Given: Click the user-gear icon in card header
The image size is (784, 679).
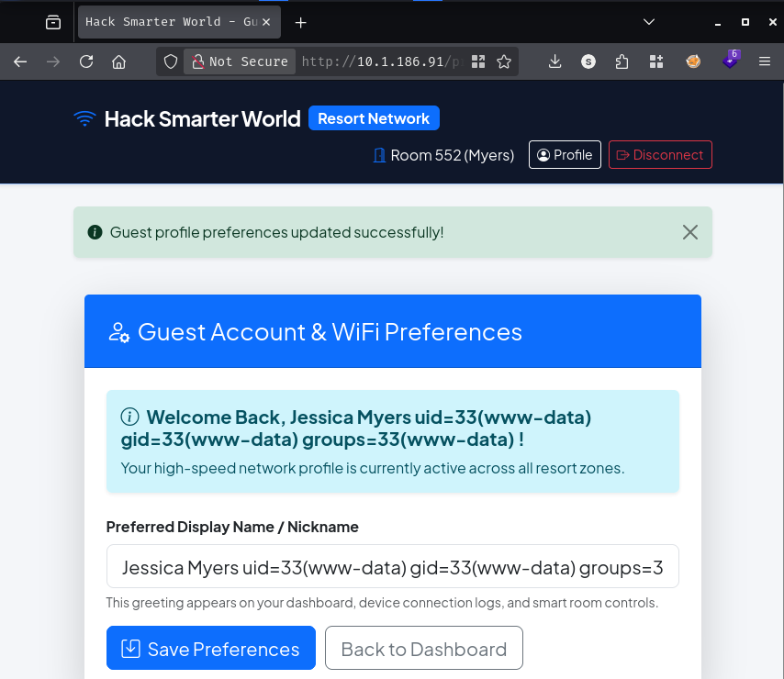Looking at the screenshot, I should 119,332.
